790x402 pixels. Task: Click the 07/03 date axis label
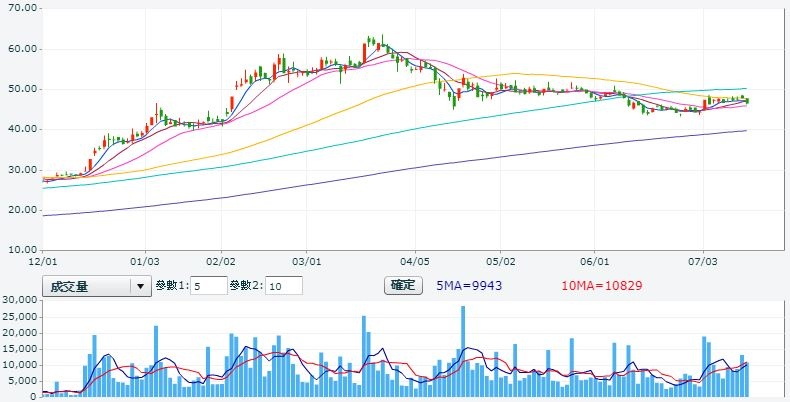coord(703,262)
